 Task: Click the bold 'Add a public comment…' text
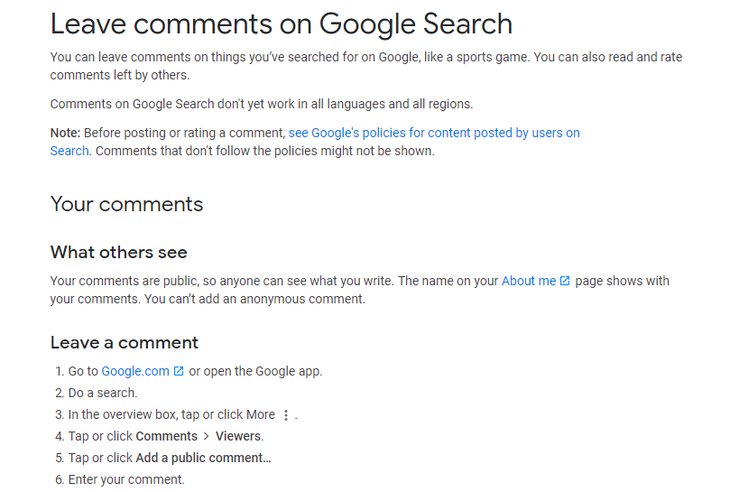point(203,458)
